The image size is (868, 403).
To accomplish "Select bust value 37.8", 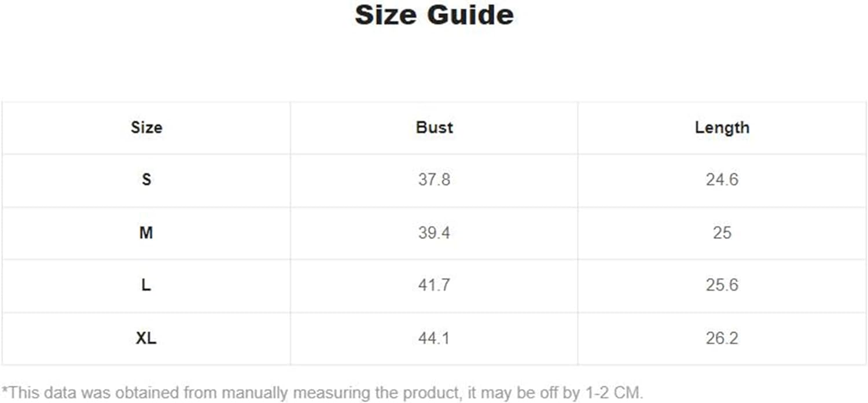I will tap(434, 180).
